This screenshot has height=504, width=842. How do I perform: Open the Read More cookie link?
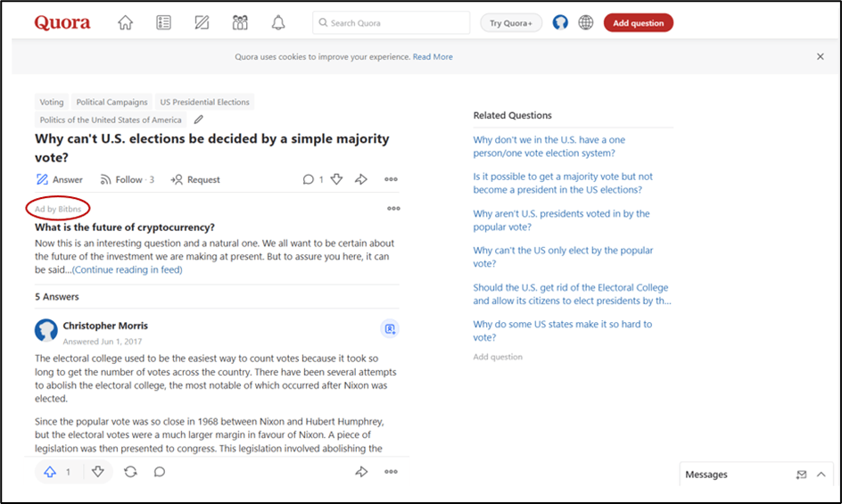[433, 56]
